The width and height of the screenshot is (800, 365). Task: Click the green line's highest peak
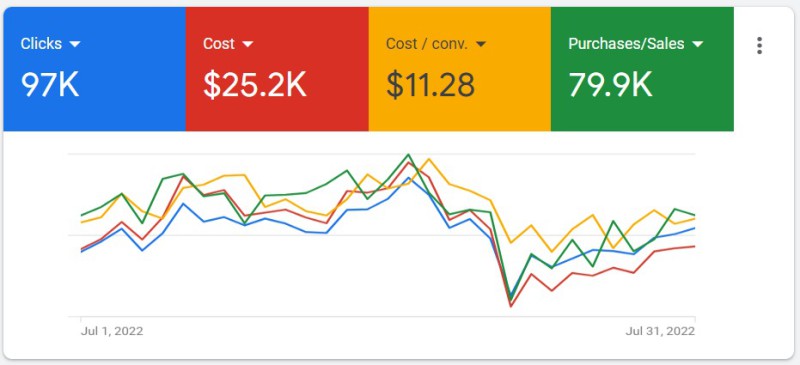408,154
